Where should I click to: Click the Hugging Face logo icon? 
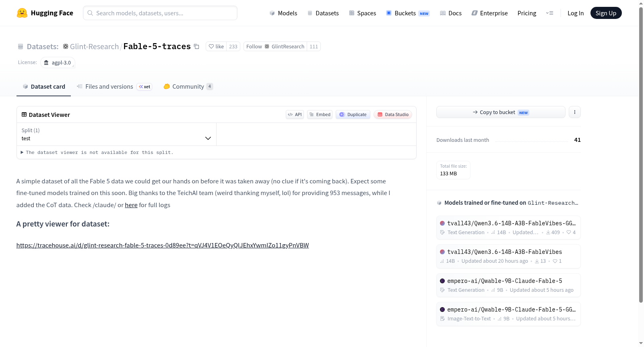(x=22, y=13)
